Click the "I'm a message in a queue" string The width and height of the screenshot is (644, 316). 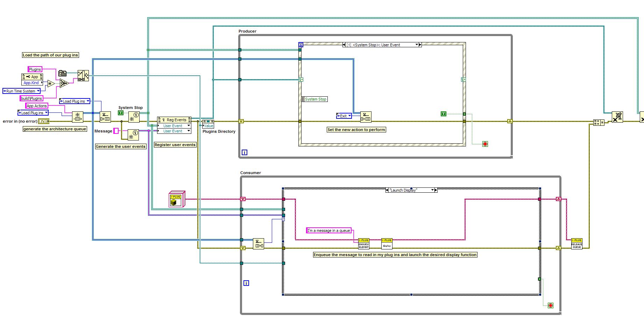[329, 231]
